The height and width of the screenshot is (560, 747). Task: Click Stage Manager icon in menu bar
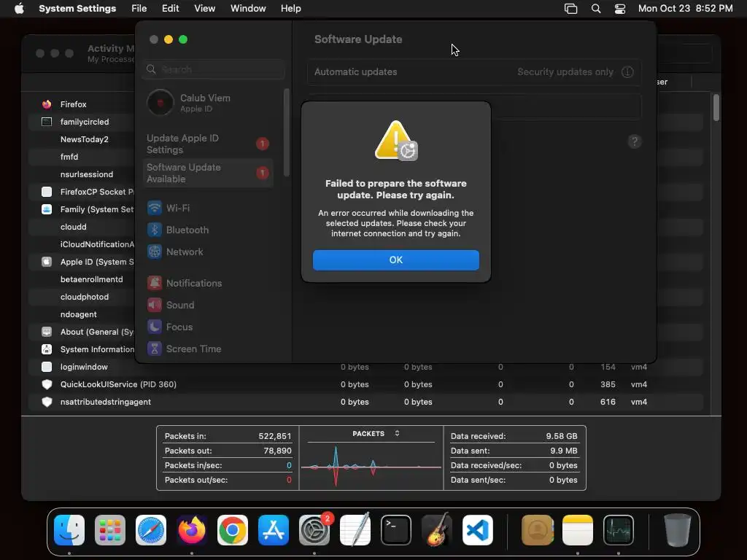570,9
